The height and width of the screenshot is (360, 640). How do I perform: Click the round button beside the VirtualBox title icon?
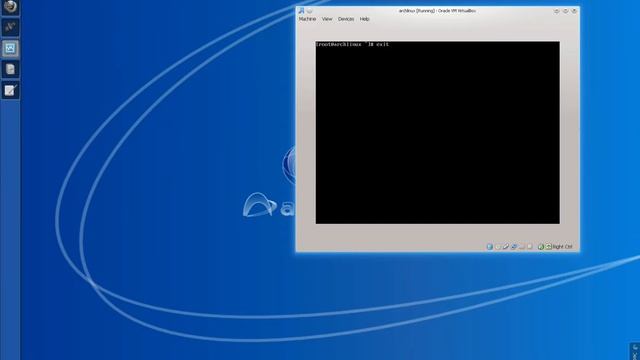point(309,11)
